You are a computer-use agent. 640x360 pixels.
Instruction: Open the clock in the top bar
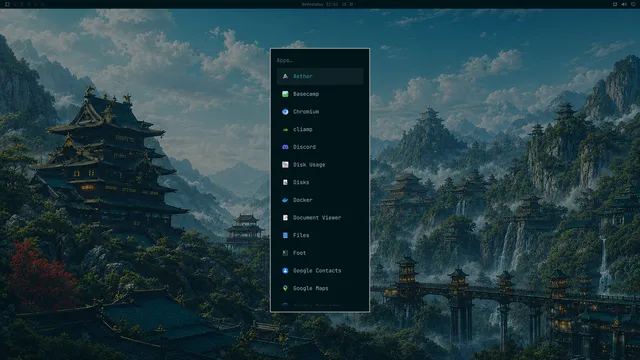[x=320, y=4]
